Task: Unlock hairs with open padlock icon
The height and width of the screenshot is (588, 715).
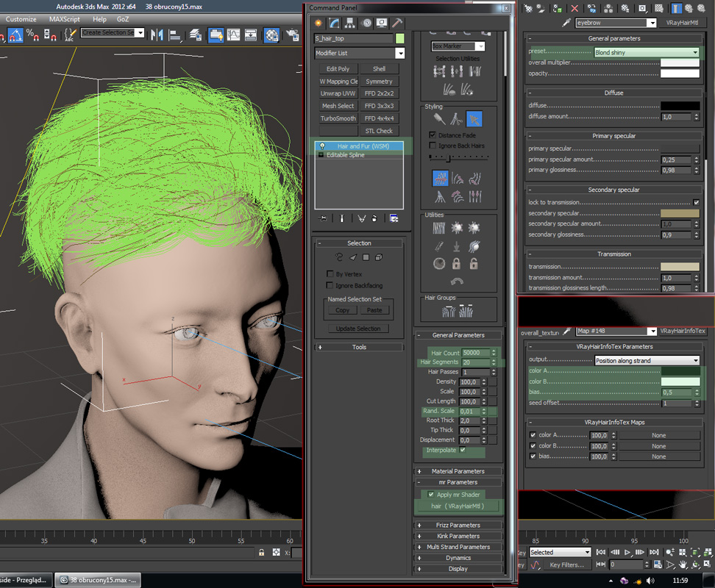Action: click(474, 263)
